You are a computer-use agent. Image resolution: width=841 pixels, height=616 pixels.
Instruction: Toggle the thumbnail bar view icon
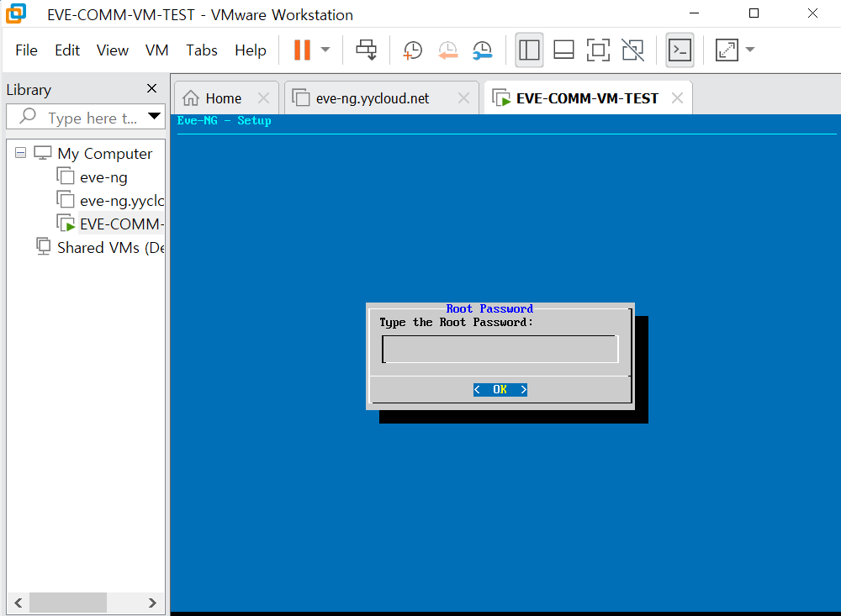pyautogui.click(x=563, y=50)
